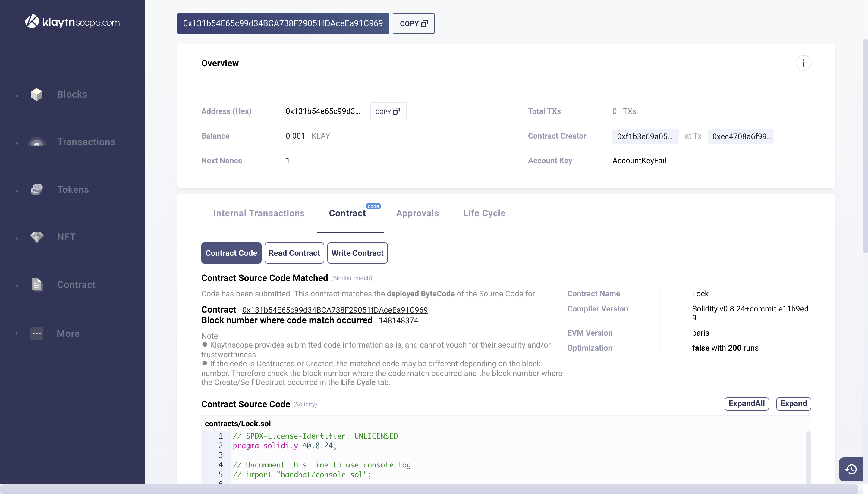868x494 pixels.
Task: Click the Klaytnscope logo
Action: pos(72,22)
